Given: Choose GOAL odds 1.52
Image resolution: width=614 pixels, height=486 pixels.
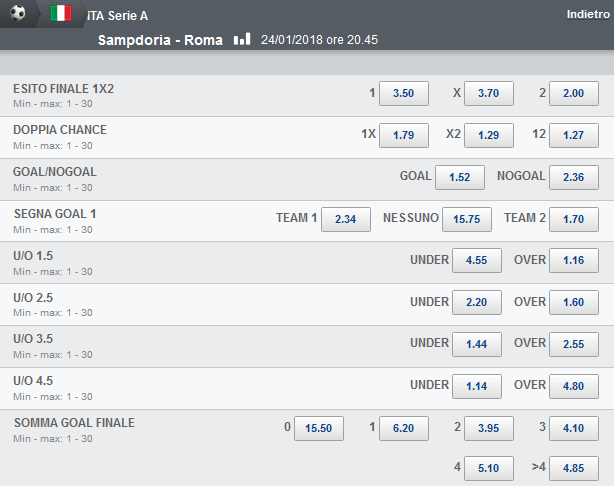Looking at the screenshot, I should click(460, 177).
